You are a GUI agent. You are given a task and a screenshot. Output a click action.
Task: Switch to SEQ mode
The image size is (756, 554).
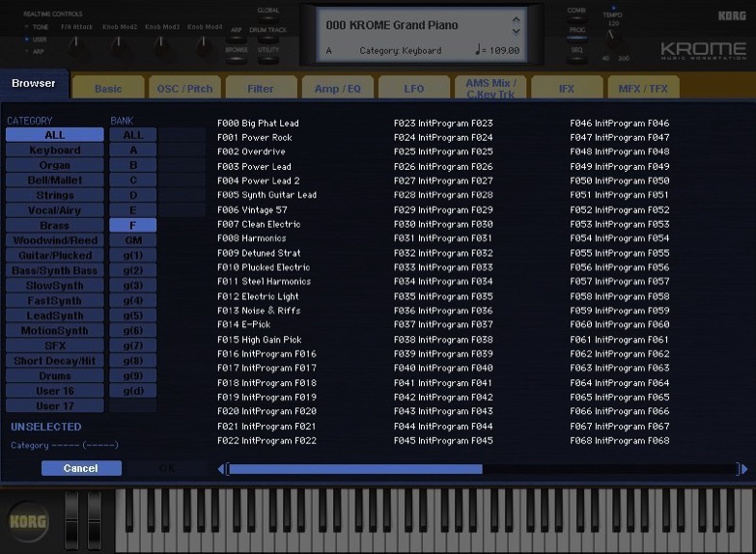click(x=576, y=59)
